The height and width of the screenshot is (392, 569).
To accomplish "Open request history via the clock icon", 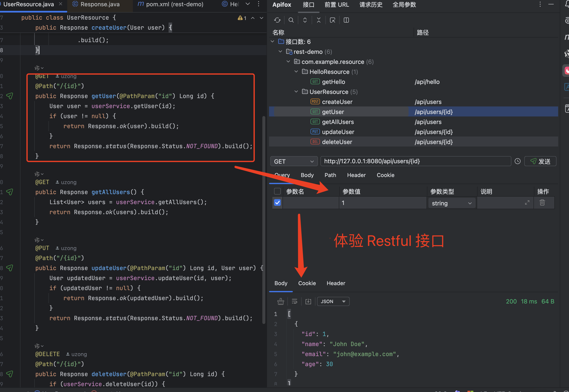I will pyautogui.click(x=518, y=161).
